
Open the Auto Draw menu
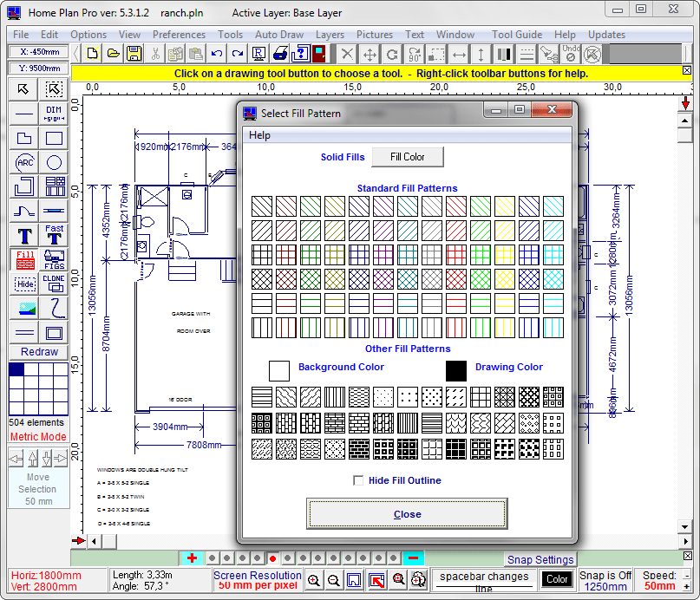279,35
